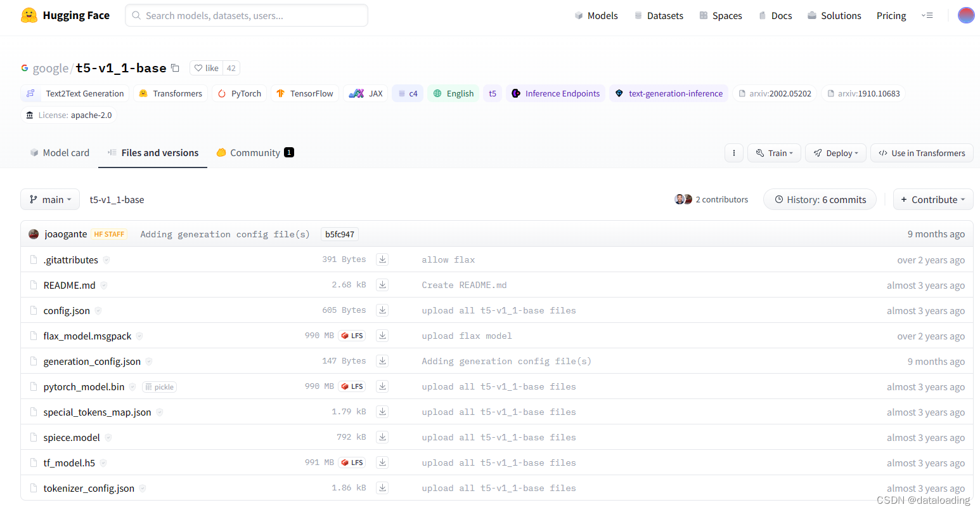This screenshot has height=512, width=980.
Task: Click 'allow flax' commit message
Action: [448, 259]
